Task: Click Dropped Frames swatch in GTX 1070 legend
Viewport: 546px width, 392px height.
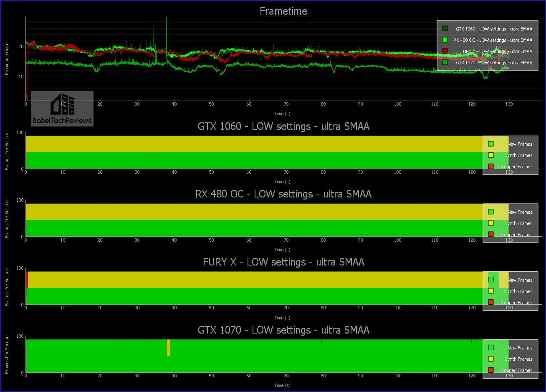Action: pos(491,370)
